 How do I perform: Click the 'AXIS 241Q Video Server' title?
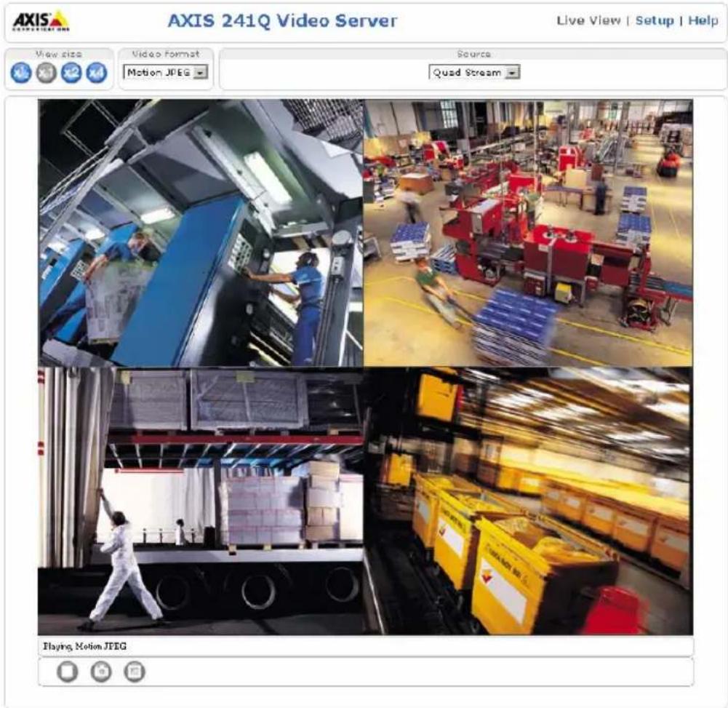click(x=282, y=21)
